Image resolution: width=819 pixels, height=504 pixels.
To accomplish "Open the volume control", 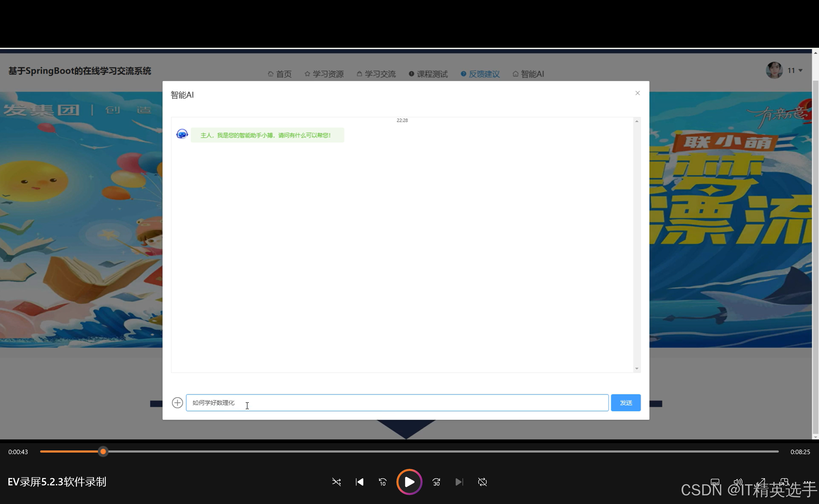I will click(x=738, y=482).
